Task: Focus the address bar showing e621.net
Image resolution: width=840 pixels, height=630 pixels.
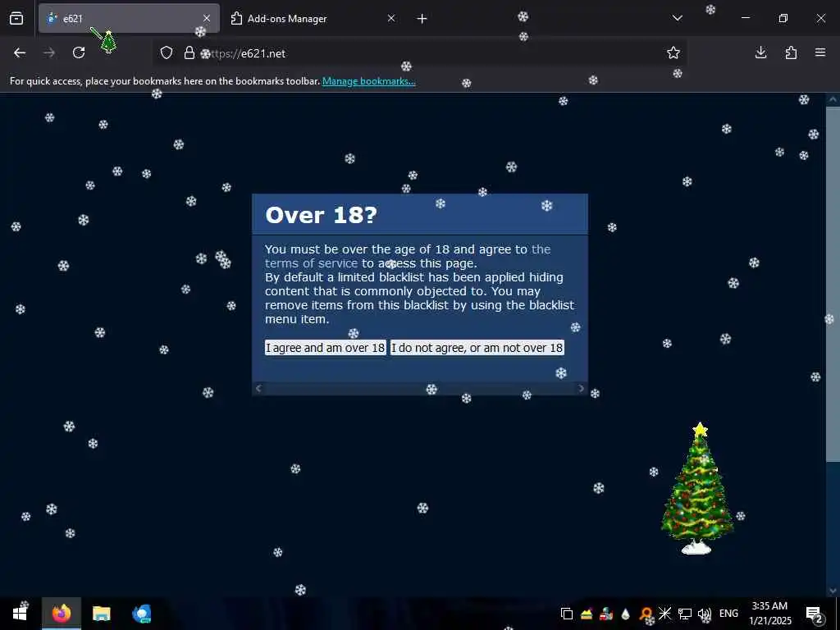Action: pos(418,53)
